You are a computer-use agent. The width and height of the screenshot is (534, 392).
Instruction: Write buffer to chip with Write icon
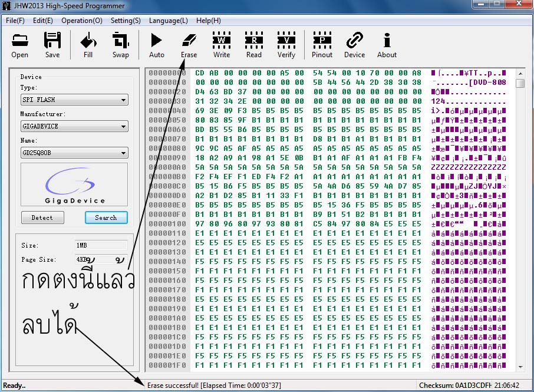[x=222, y=45]
